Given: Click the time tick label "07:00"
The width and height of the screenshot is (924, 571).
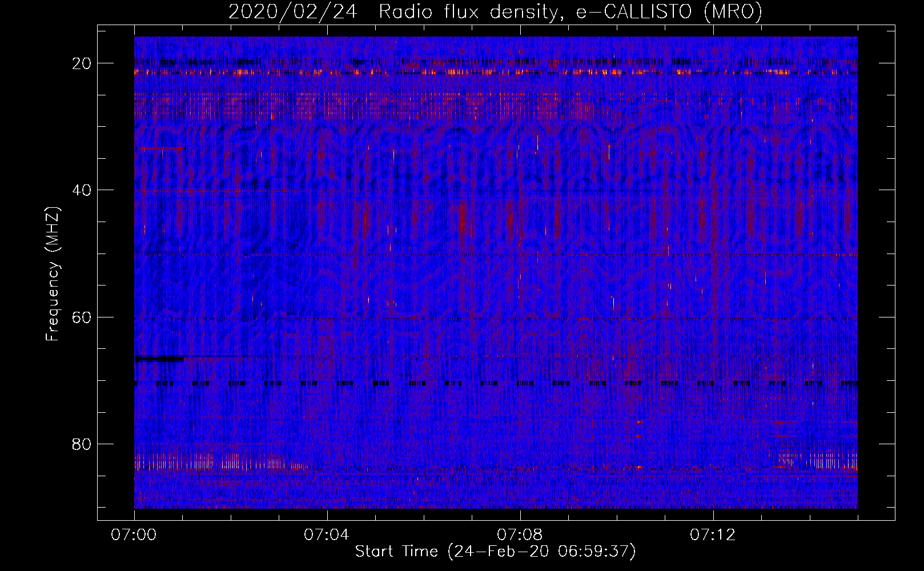Looking at the screenshot, I should (134, 534).
